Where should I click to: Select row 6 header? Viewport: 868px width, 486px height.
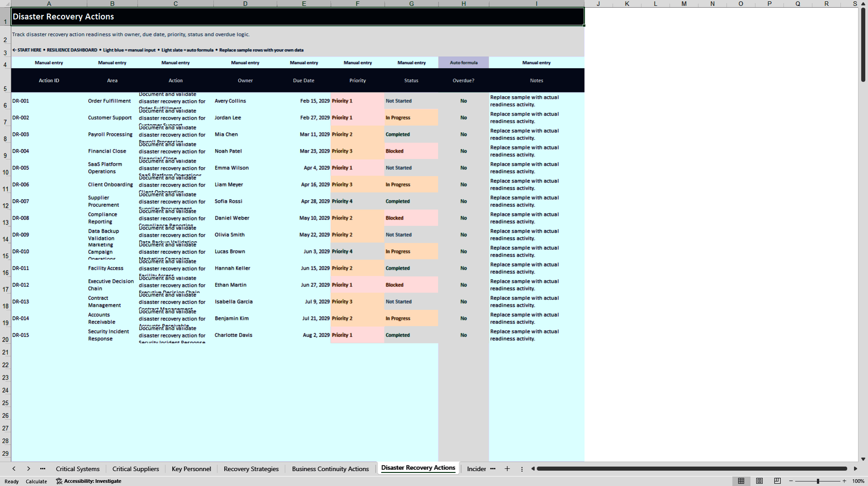5,101
